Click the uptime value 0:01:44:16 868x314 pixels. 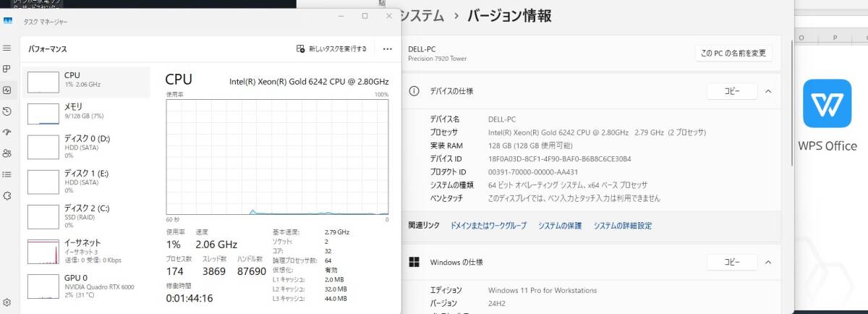click(190, 298)
